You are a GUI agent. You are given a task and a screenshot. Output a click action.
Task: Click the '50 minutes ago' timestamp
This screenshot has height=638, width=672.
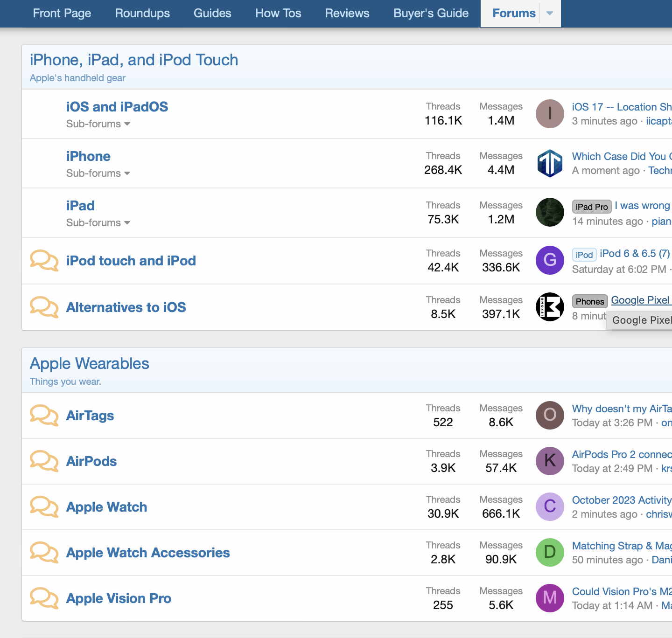point(608,560)
